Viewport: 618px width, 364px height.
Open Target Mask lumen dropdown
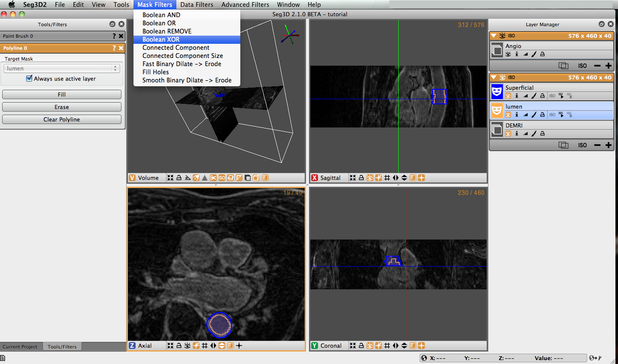point(62,68)
